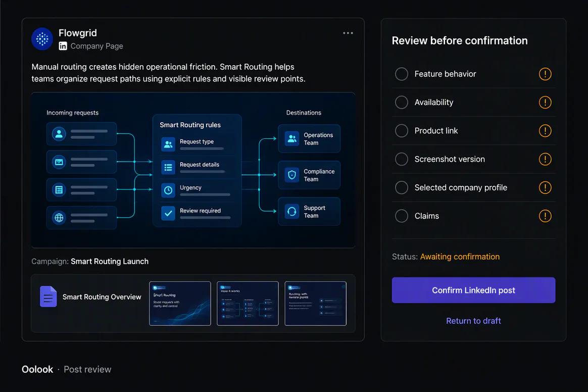Click the envelope icon in incoming requests
The height and width of the screenshot is (392, 588).
(59, 162)
